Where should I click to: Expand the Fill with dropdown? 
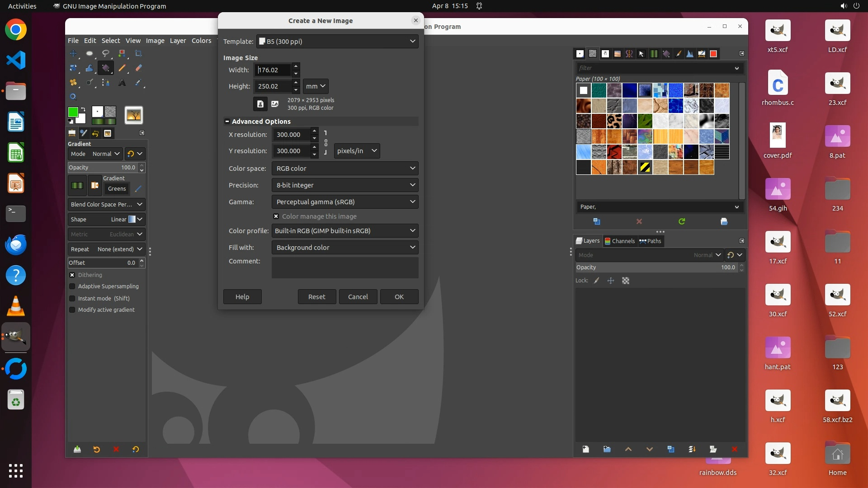click(344, 248)
